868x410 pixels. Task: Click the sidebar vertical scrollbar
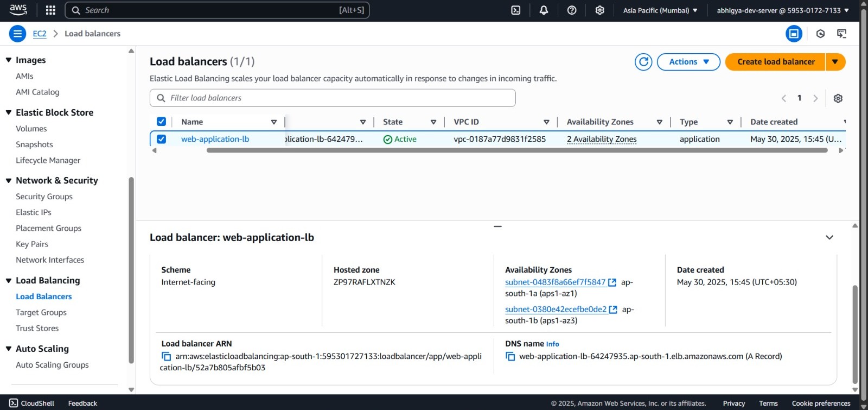131,270
